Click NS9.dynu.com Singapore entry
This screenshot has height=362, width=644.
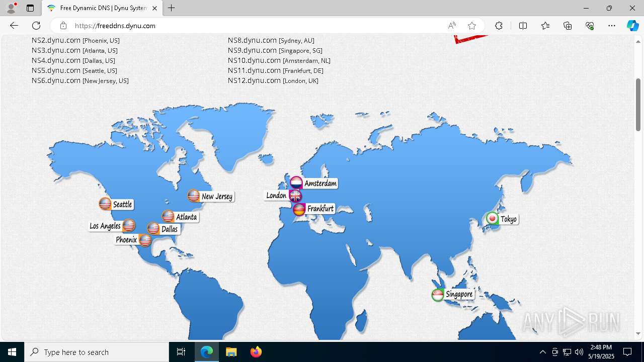pos(275,50)
